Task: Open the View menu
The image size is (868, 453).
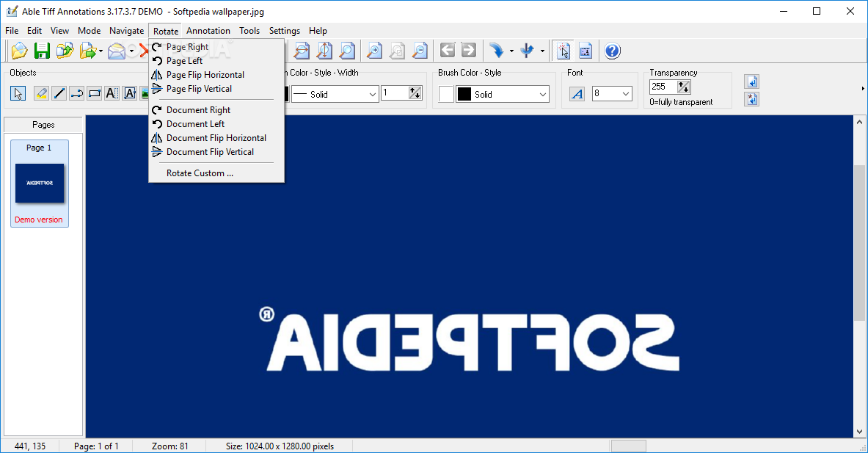Action: point(59,30)
